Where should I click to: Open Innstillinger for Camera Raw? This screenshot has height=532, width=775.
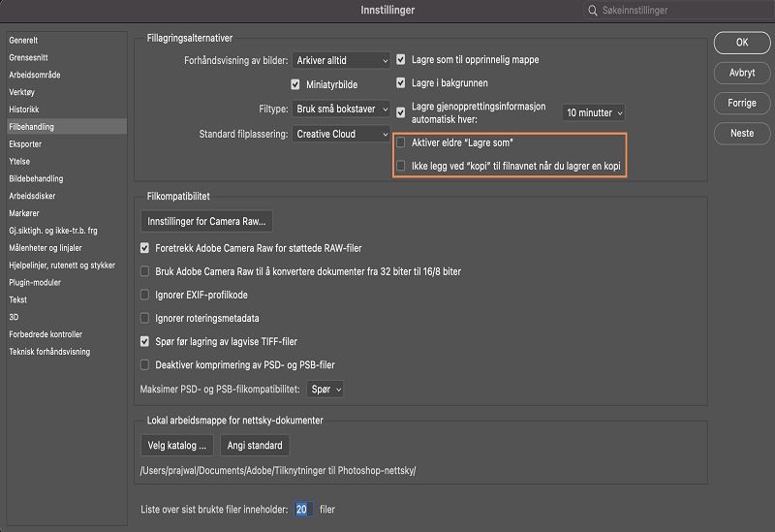[206, 221]
